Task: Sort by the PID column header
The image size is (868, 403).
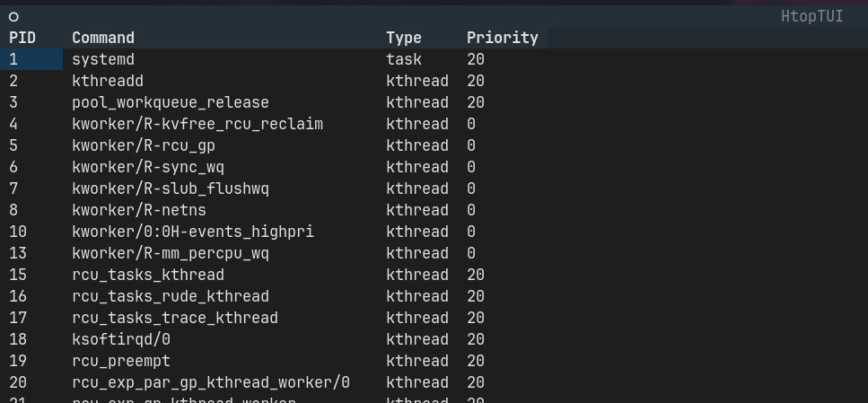Action: tap(22, 38)
